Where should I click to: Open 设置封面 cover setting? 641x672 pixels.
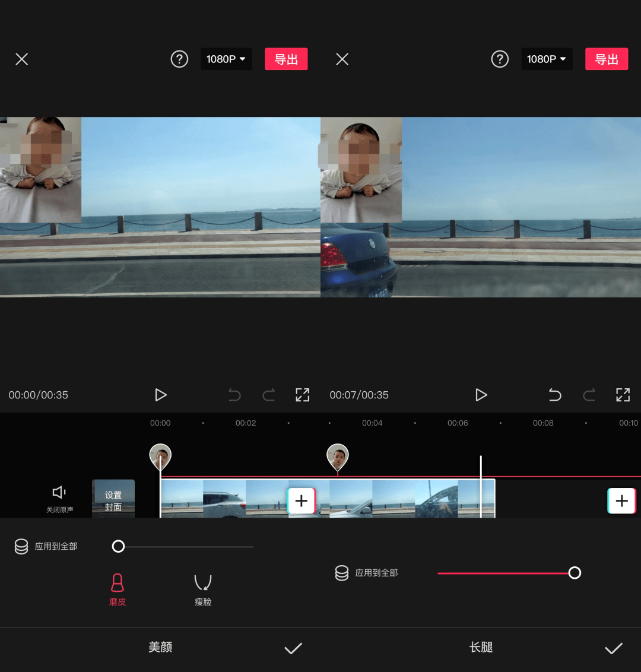coord(113,499)
